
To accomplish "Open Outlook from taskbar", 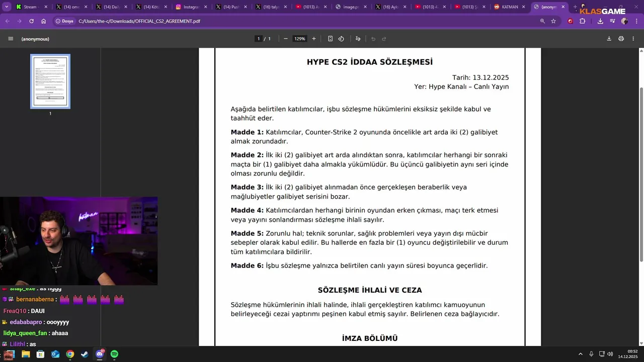I will pos(55,354).
